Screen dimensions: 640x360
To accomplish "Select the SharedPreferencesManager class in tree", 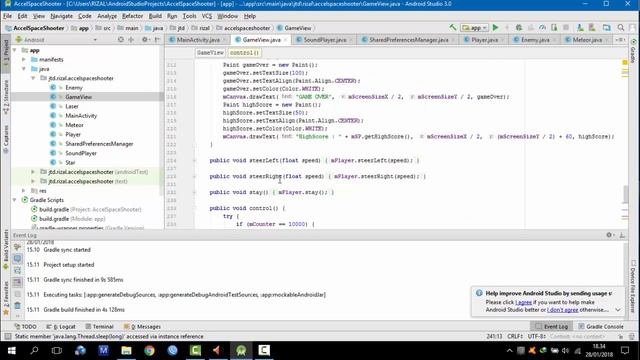I will click(x=99, y=144).
